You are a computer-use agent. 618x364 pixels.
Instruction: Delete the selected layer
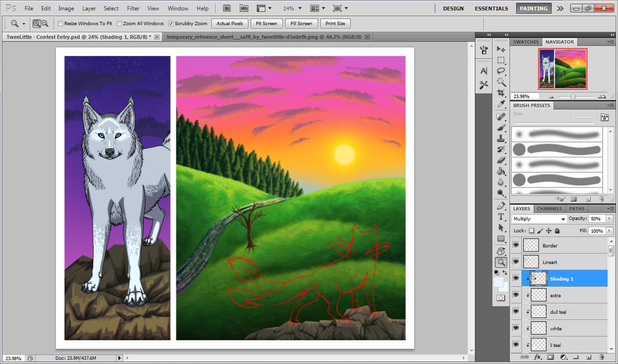601,357
